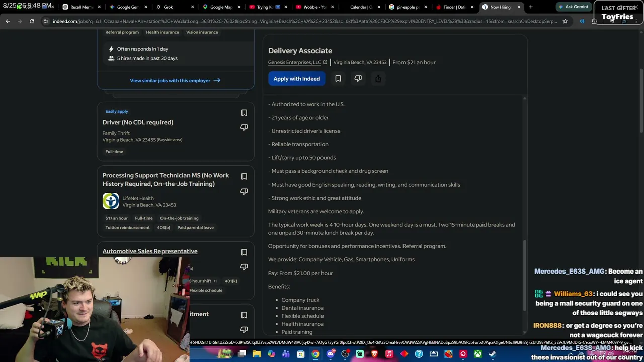Click the 'Referral program' tag
The height and width of the screenshot is (362, 644).
point(122,32)
